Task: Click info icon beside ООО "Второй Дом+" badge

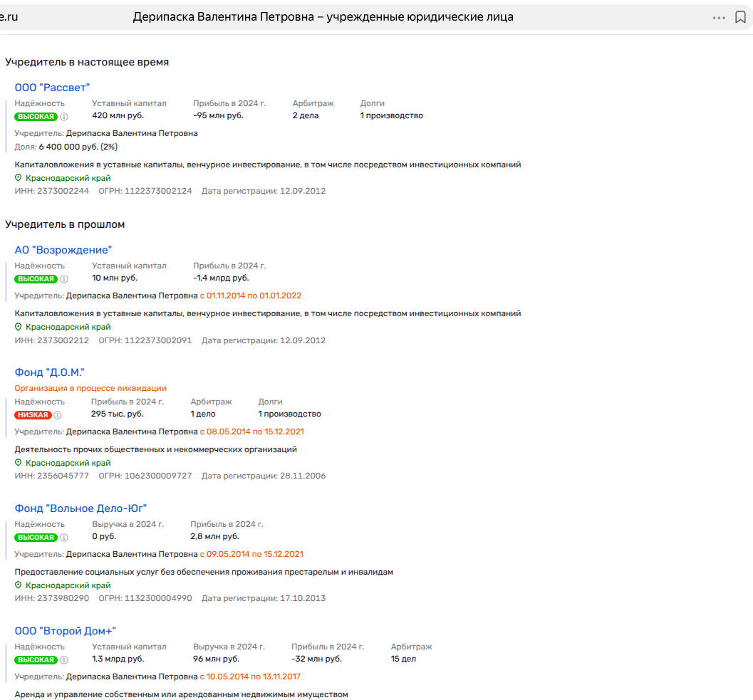Action: pos(63,660)
